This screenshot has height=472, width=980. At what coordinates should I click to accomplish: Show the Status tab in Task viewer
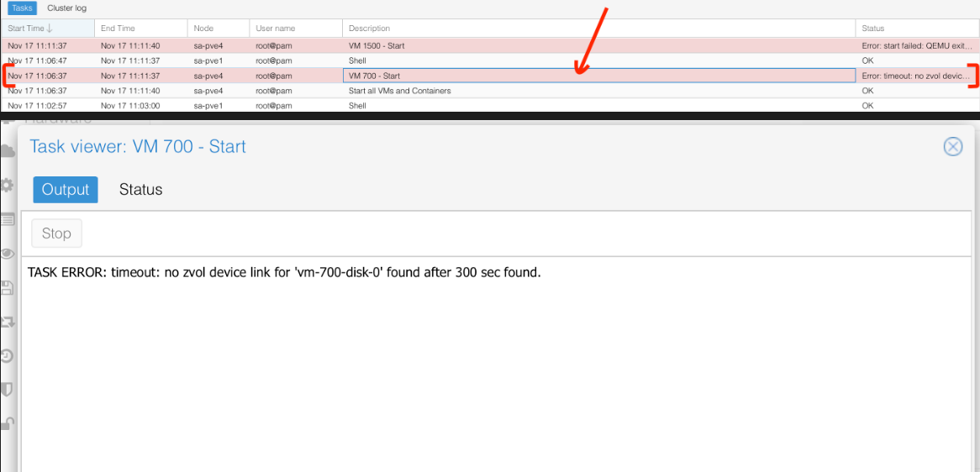click(x=140, y=190)
